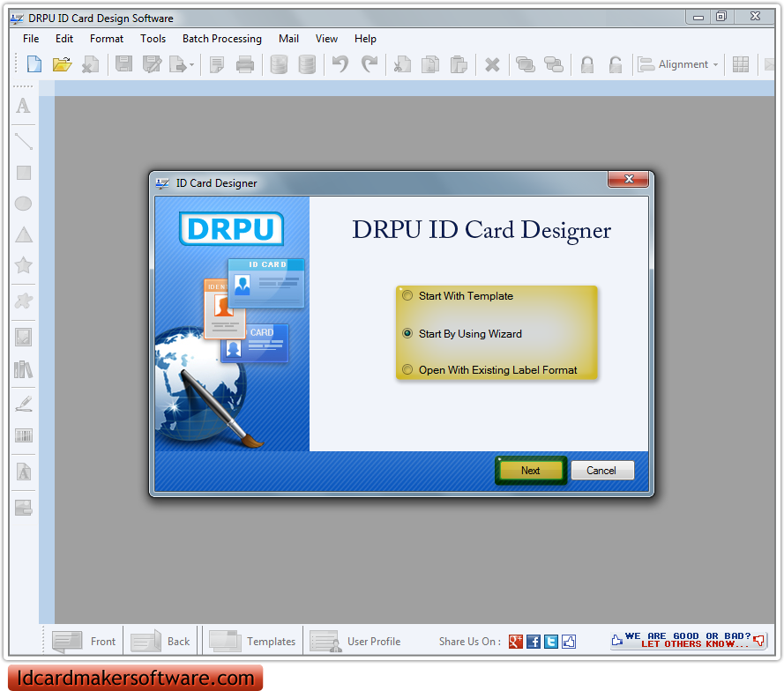Toggle the grid icon in toolbar
Image resolution: width=784 pixels, height=691 pixels.
click(741, 64)
